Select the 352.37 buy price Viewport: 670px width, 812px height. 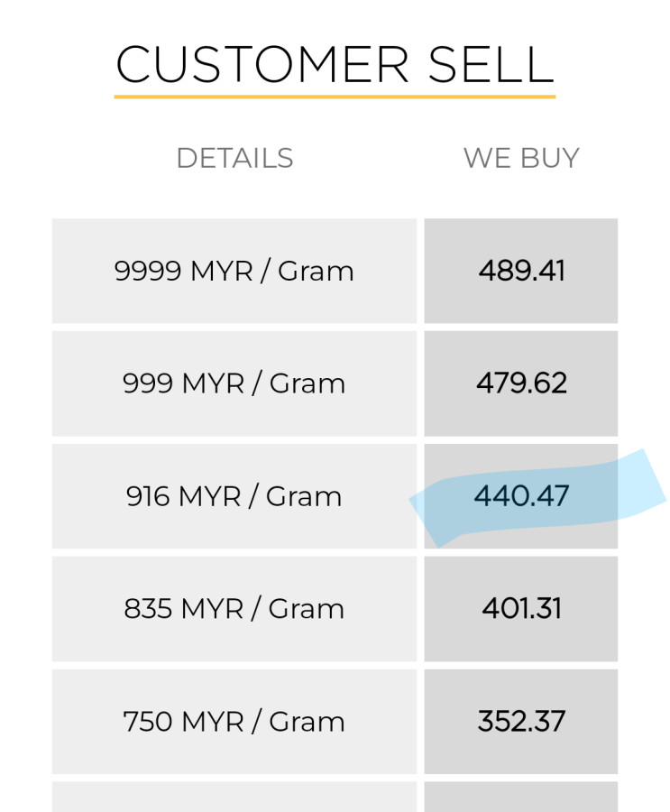click(x=521, y=722)
